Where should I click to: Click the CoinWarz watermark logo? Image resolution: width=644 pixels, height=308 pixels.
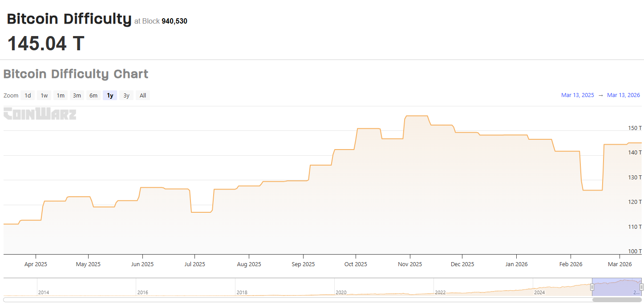[x=40, y=114]
